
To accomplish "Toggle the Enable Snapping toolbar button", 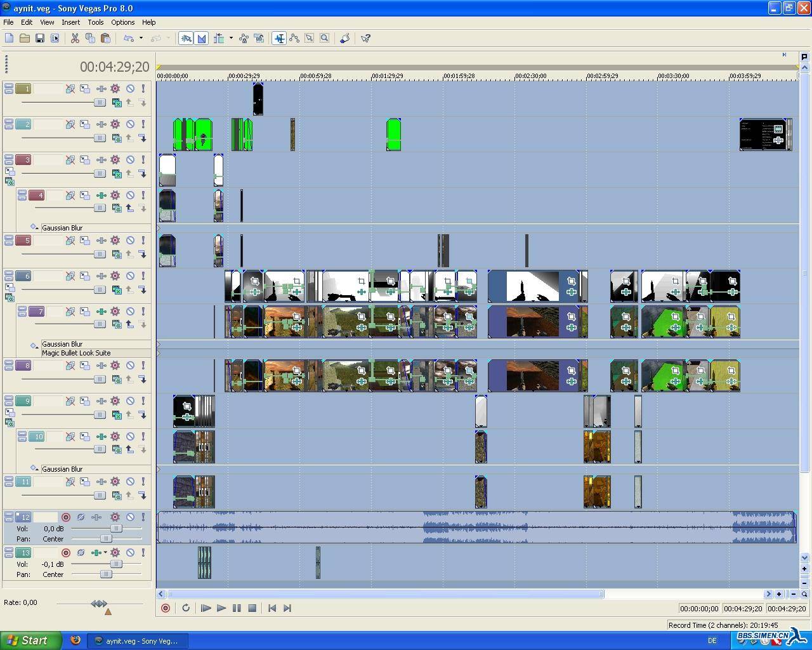I will click(x=186, y=38).
